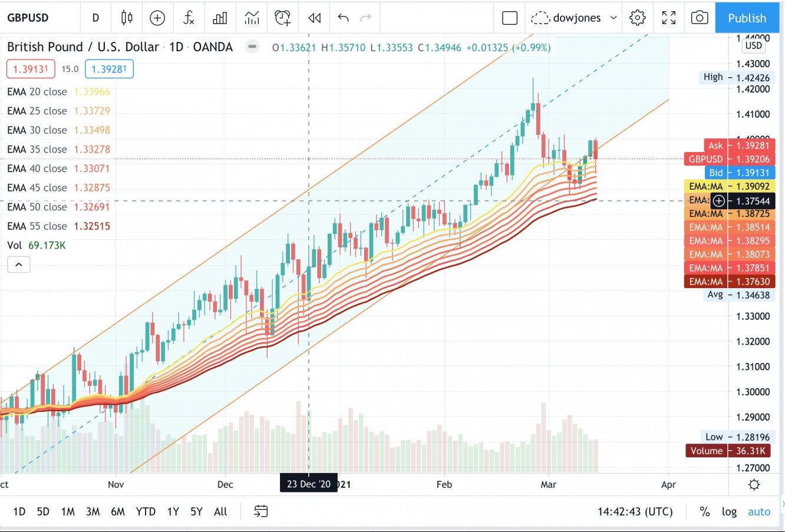Click the sell price 1.39131 button

coord(31,69)
